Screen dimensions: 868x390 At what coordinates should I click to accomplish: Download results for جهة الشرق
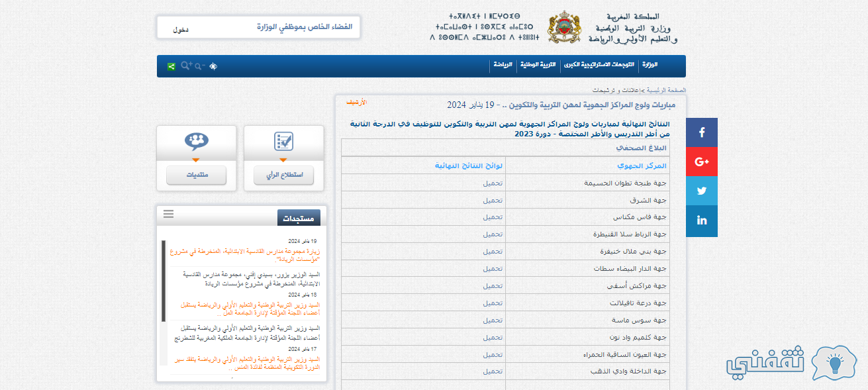pos(492,200)
